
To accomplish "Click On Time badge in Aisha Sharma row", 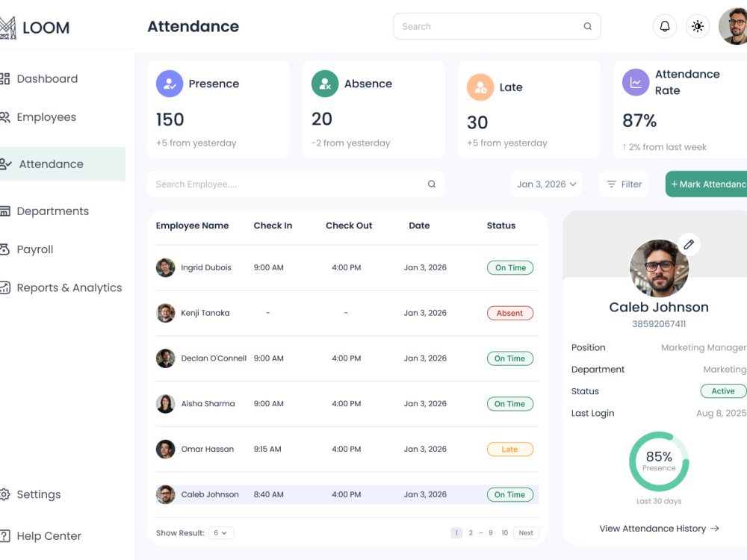I will point(509,404).
